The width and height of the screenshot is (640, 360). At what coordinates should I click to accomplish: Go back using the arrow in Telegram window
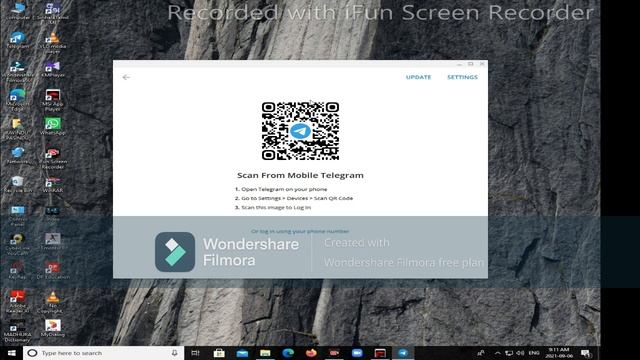click(126, 77)
